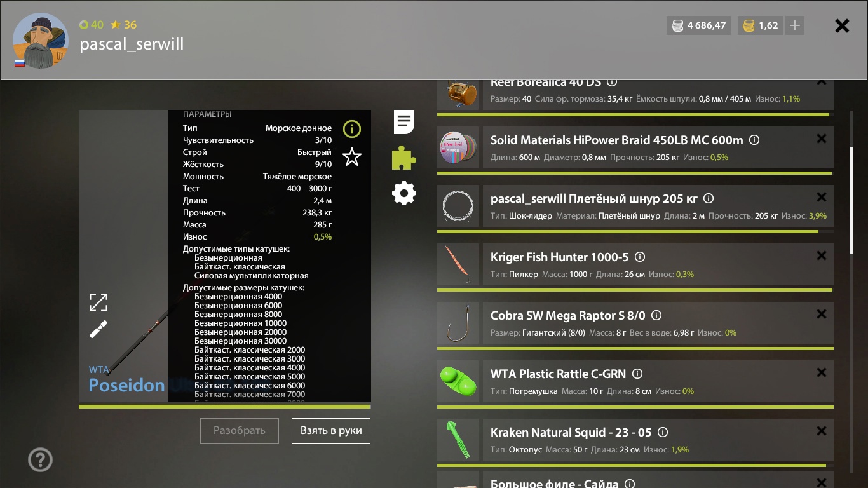Viewport: 868px width, 488px height.
Task: Click the player level 40 indicator
Action: point(92,25)
